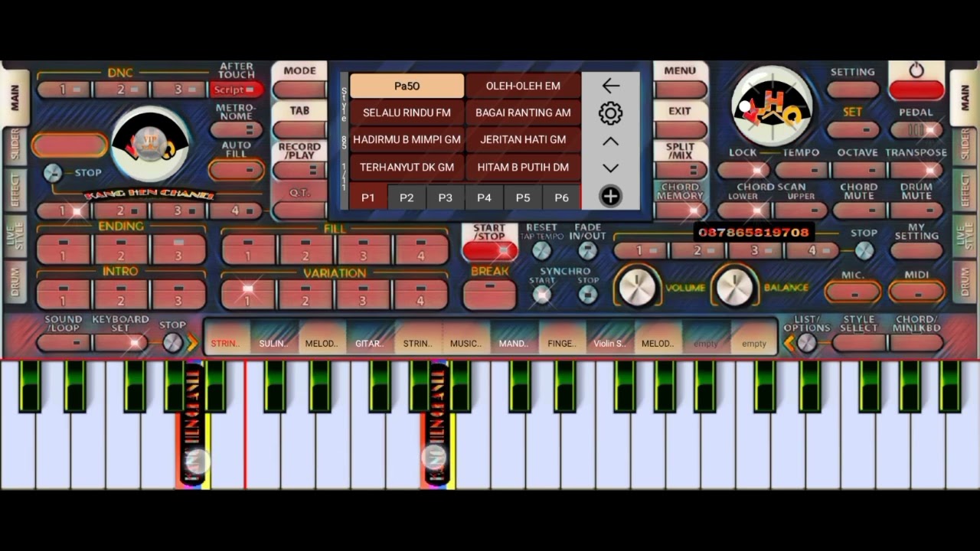Click left arrow beside sound list
980x551 pixels.
[x=789, y=344]
